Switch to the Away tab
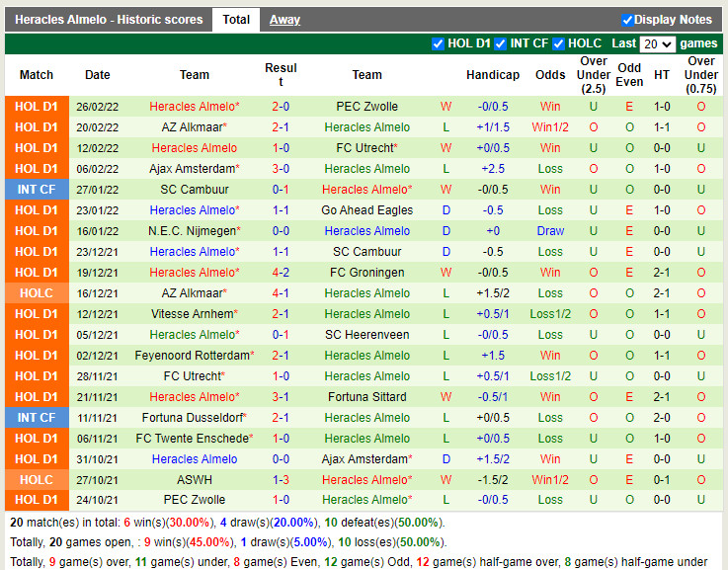The image size is (728, 570). click(x=284, y=20)
